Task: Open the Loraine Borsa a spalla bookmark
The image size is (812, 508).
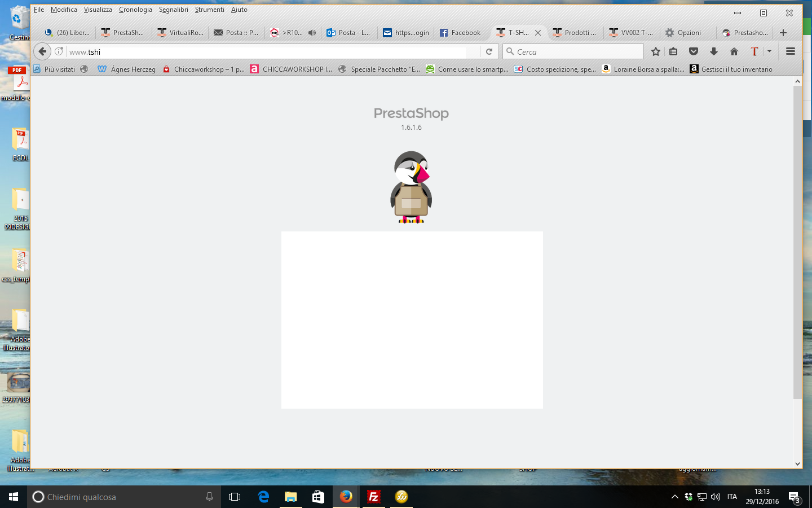Action: click(643, 69)
